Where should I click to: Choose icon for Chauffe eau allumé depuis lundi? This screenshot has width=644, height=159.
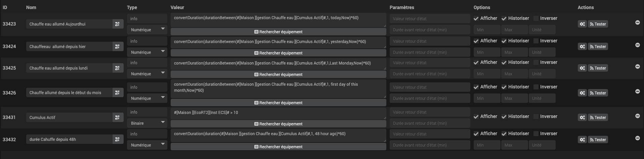(117, 68)
